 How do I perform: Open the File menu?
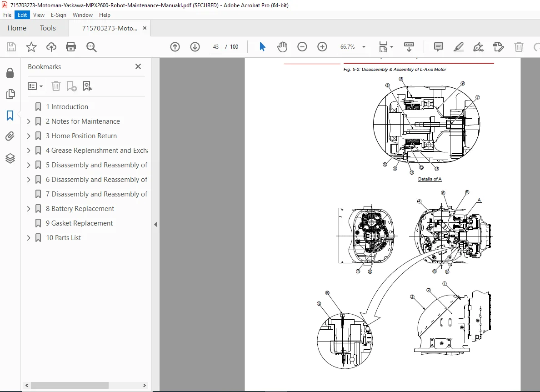[7, 15]
